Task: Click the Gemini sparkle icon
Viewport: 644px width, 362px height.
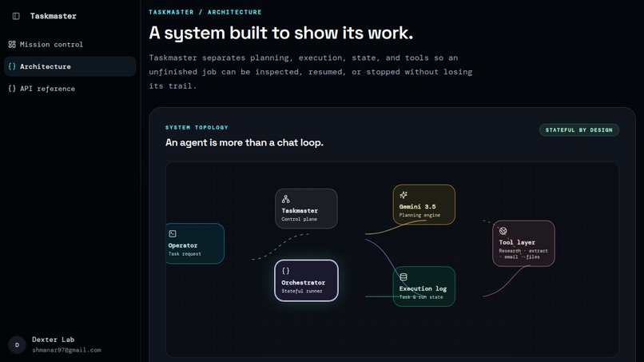Action: (x=403, y=195)
